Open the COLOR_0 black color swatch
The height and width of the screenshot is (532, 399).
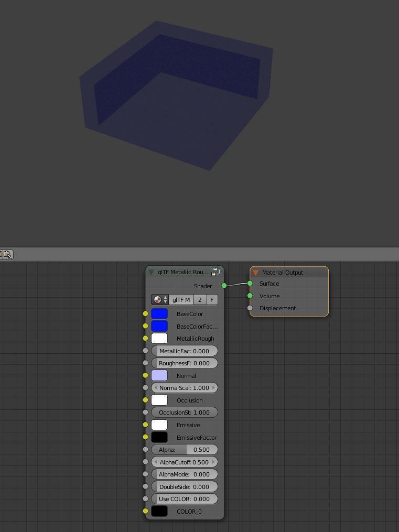(159, 511)
